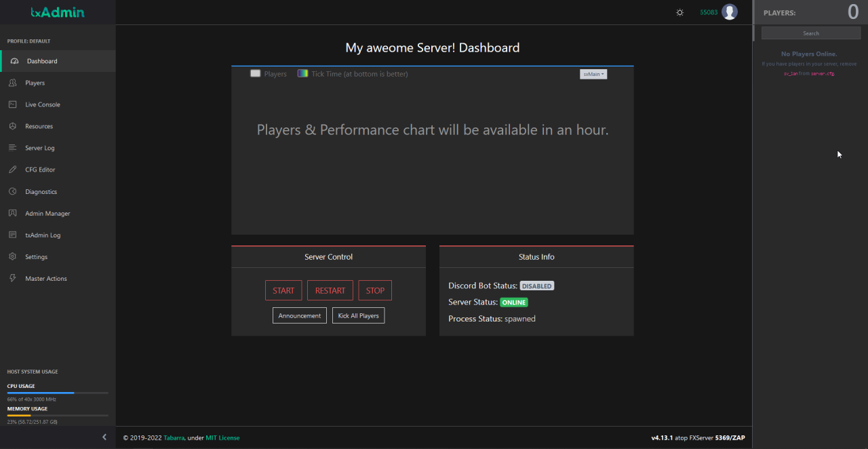Image resolution: width=868 pixels, height=449 pixels.
Task: Click the 'No Players Online.' message
Action: [809, 54]
